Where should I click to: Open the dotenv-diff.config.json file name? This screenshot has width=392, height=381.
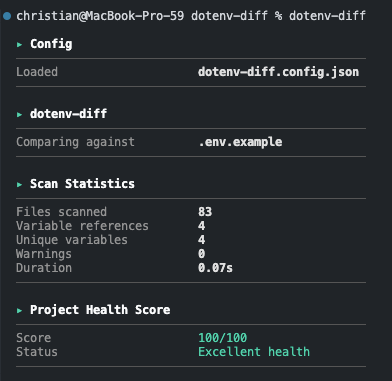point(278,72)
